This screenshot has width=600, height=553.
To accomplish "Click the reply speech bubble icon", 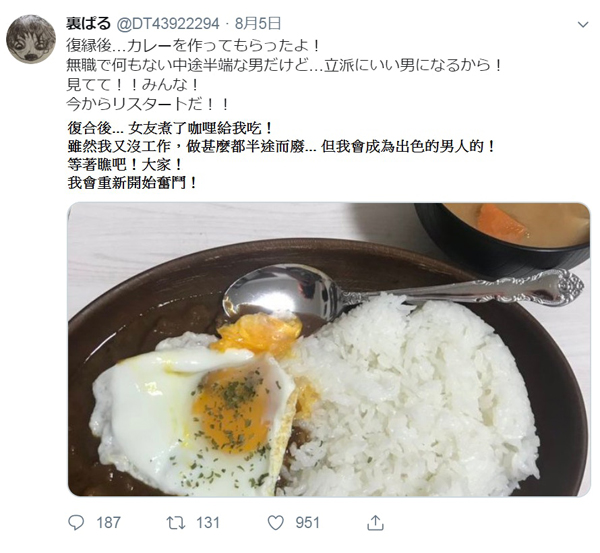I will click(76, 523).
